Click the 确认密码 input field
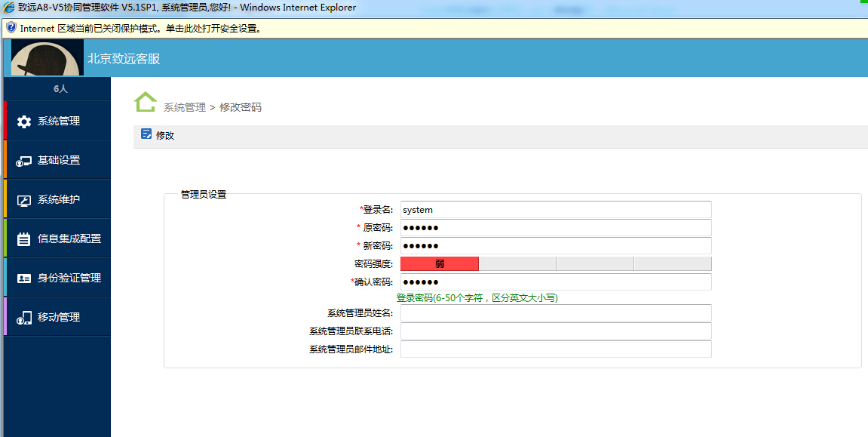868x437 pixels. point(556,282)
